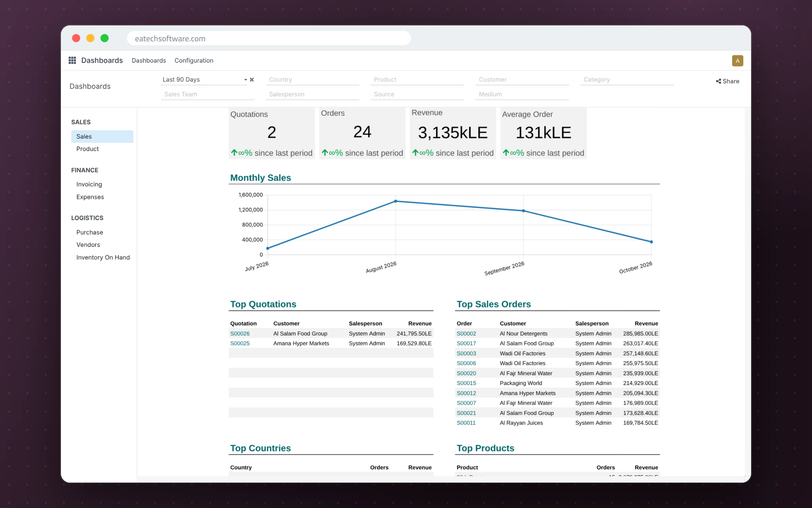Click the Salesperson filter field
This screenshot has height=508, width=812.
[312, 94]
